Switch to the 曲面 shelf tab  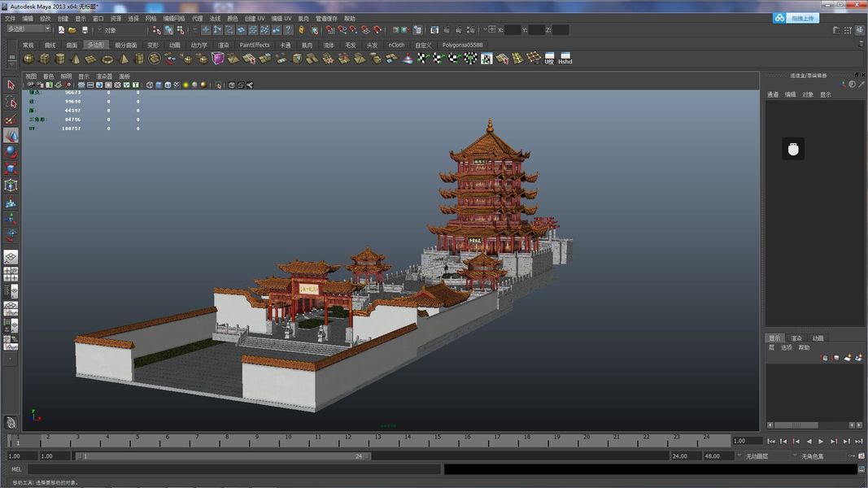(x=72, y=45)
